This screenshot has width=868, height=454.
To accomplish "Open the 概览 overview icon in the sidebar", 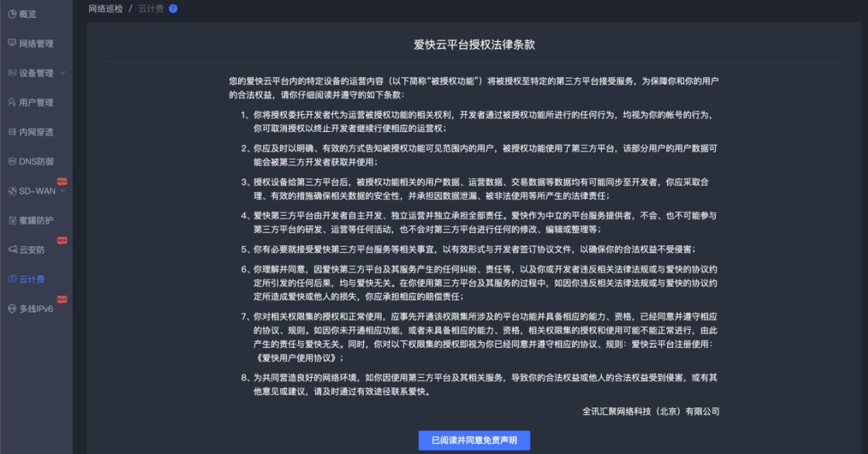I will [x=12, y=14].
